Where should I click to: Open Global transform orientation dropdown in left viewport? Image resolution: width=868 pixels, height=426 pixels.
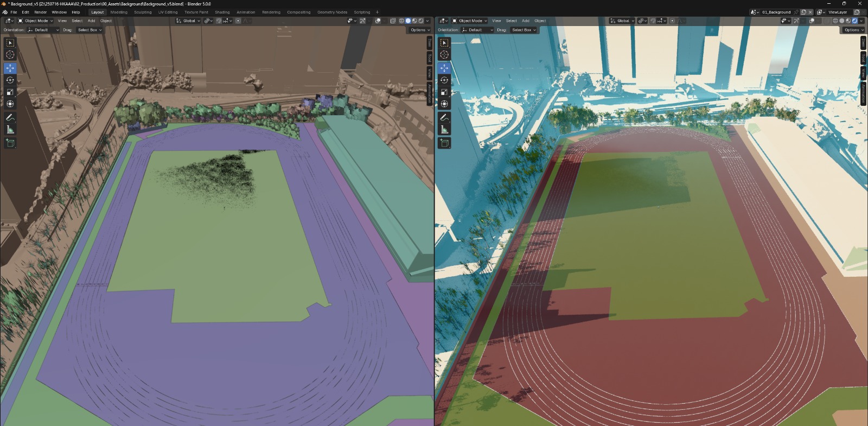click(x=188, y=21)
